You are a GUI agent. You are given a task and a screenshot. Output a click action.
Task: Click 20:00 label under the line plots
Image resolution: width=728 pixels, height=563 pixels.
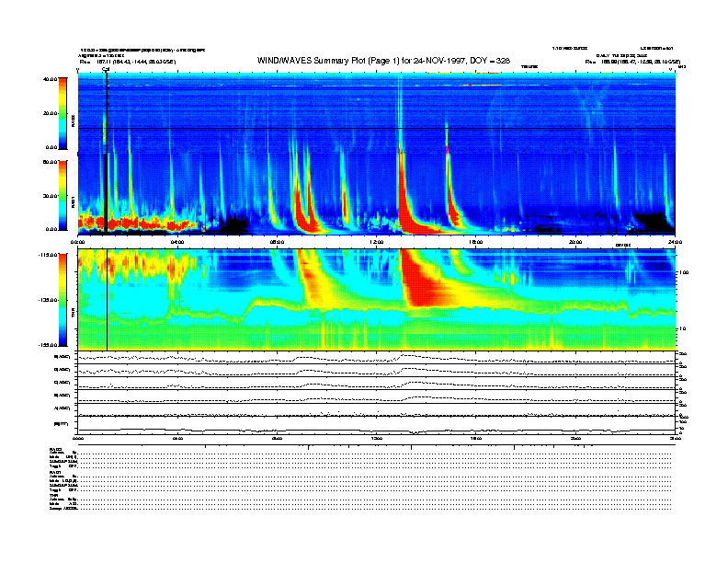pyautogui.click(x=575, y=438)
